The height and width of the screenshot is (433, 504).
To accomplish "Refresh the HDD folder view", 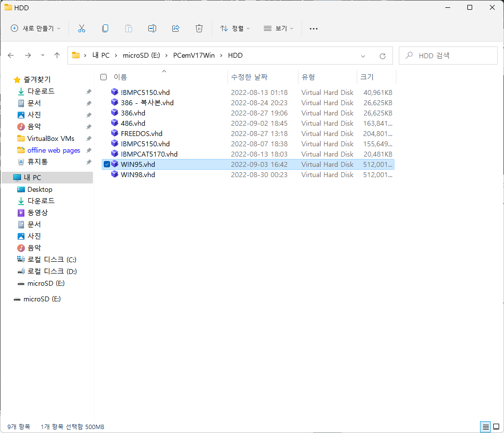I will tap(383, 56).
